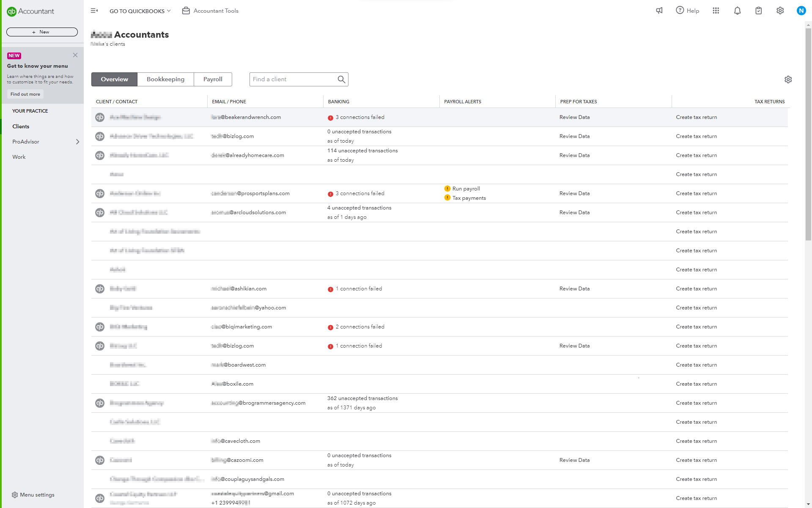Click the megaphone/announcements icon
This screenshot has width=812, height=508.
(659, 11)
